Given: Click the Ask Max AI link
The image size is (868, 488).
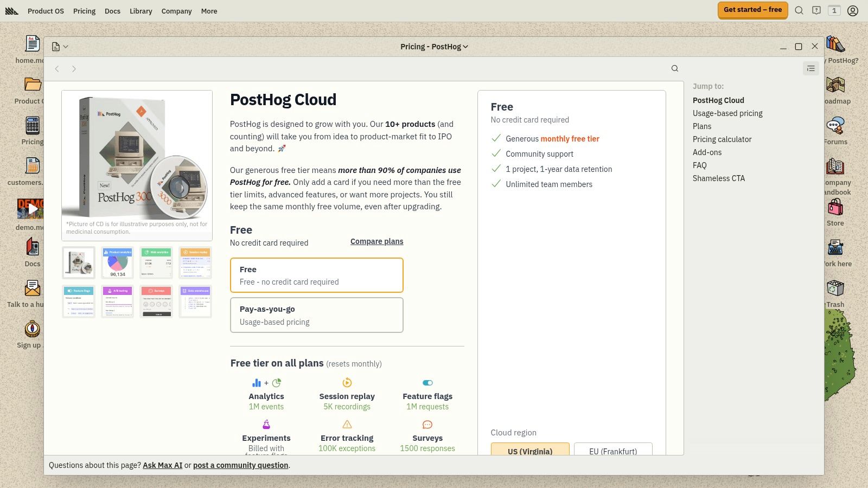Looking at the screenshot, I should pyautogui.click(x=162, y=465).
